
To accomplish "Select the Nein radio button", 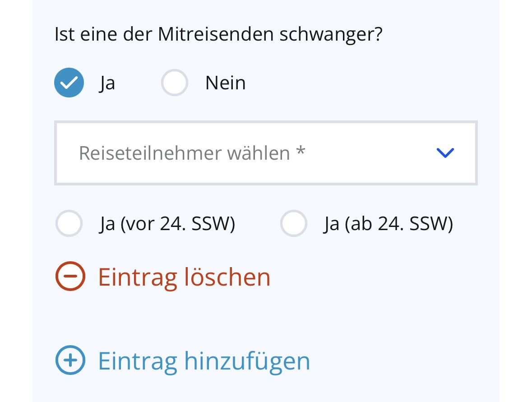I will tap(175, 83).
